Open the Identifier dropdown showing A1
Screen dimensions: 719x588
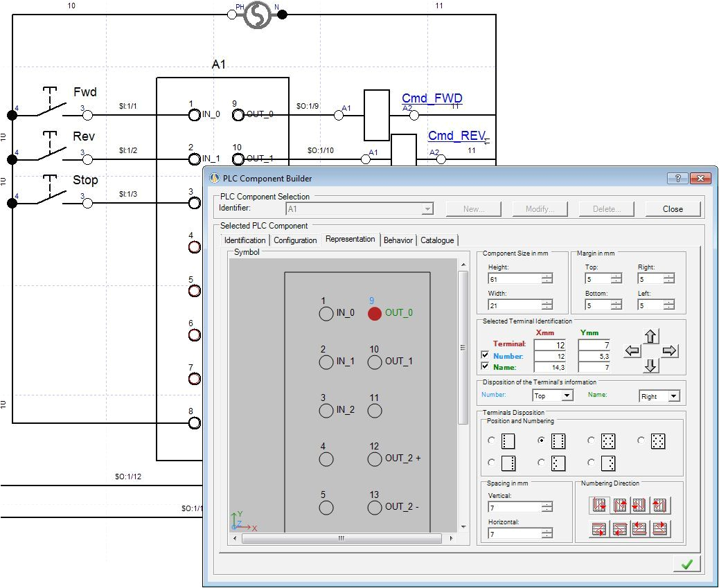click(x=428, y=208)
